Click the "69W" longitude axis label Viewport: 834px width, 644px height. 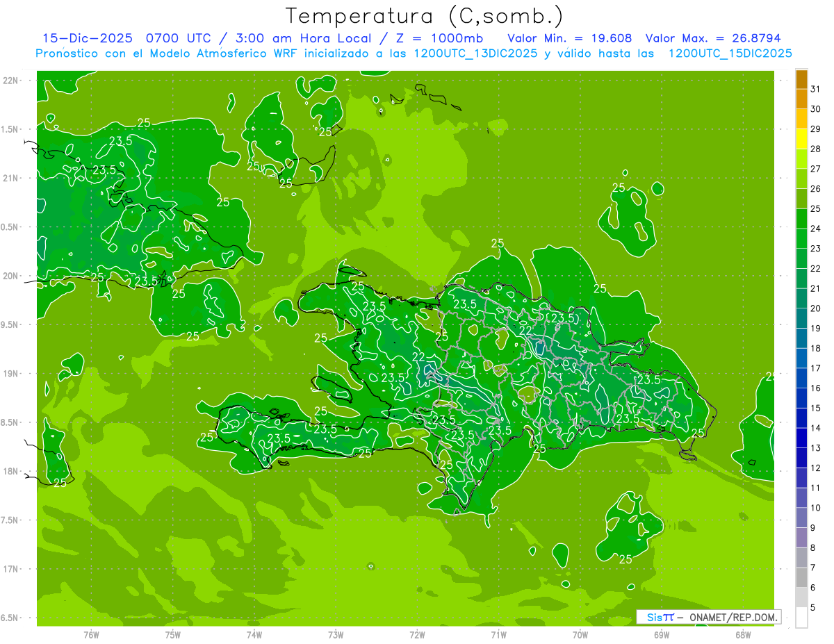[662, 635]
